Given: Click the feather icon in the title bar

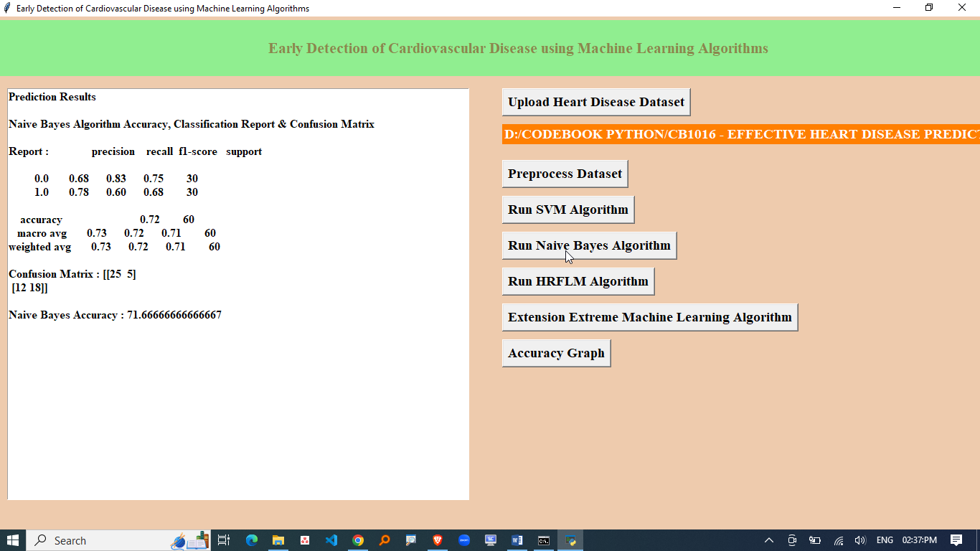Looking at the screenshot, I should [7, 8].
